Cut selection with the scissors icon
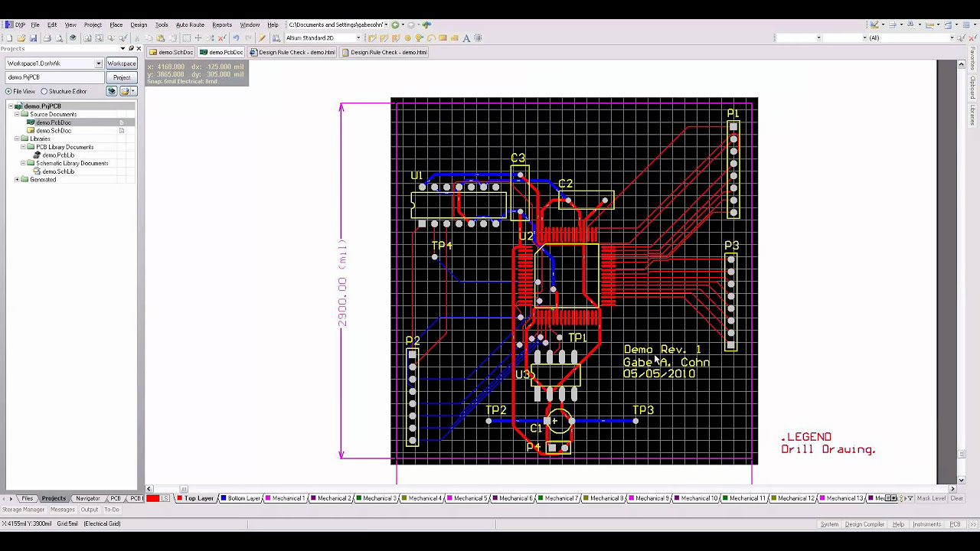Viewport: 980px width, 551px height. (x=137, y=37)
